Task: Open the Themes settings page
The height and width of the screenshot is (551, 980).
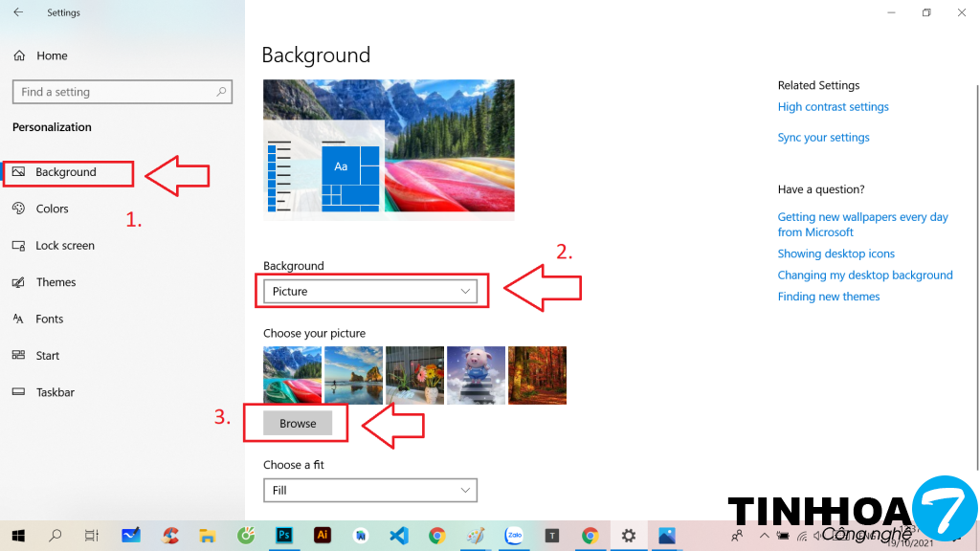Action: pos(56,282)
